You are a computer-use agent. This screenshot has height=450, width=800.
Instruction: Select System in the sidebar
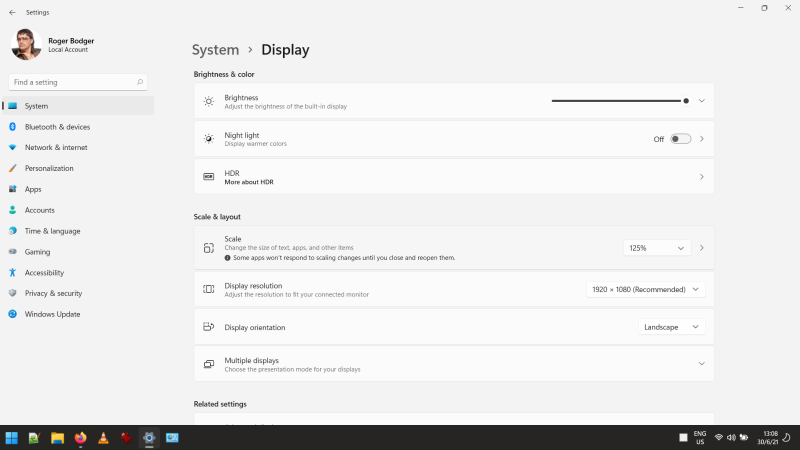78,106
